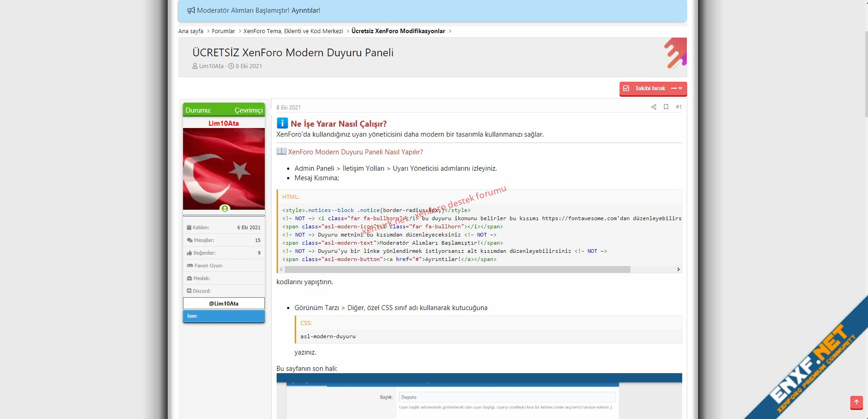The width and height of the screenshot is (868, 419).
Task: Open 'Ücretsiz XenForo Modifikasyonlar' breadcrumb
Action: coord(398,31)
